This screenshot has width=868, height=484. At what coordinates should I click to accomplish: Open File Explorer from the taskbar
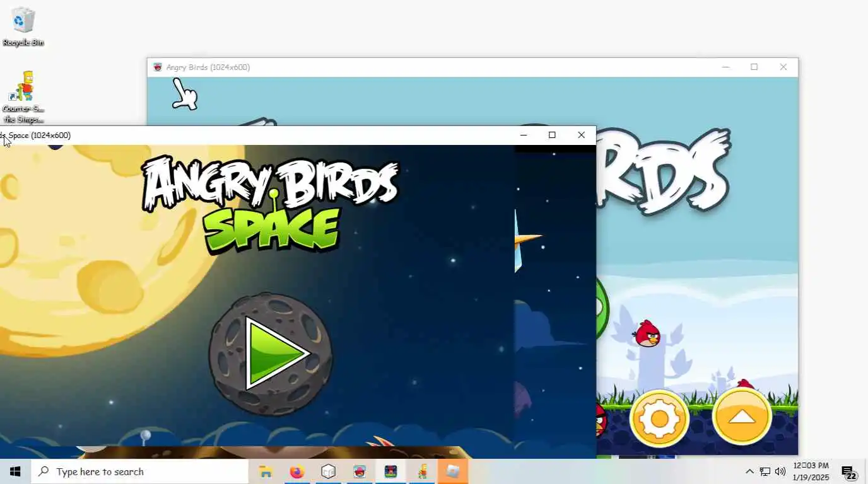pos(266,471)
